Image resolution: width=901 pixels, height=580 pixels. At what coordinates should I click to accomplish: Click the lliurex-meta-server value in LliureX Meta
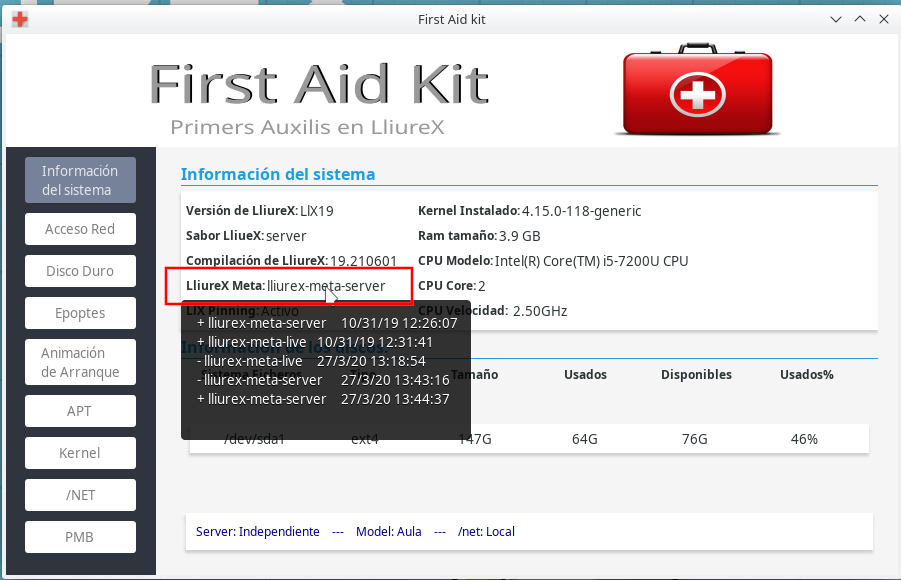[x=326, y=286]
